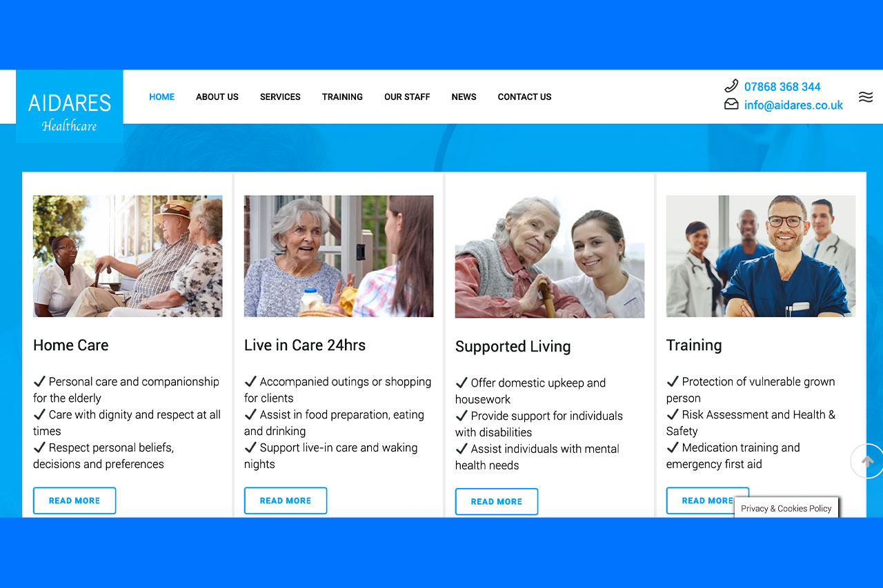883x588 pixels.
Task: Click the scroll-to-top arrow button
Action: [867, 461]
